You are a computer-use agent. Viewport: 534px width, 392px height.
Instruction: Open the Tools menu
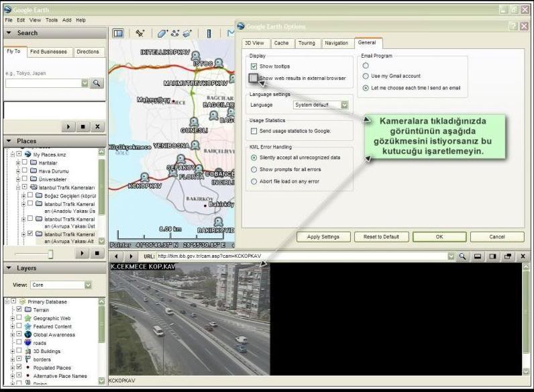(x=52, y=20)
